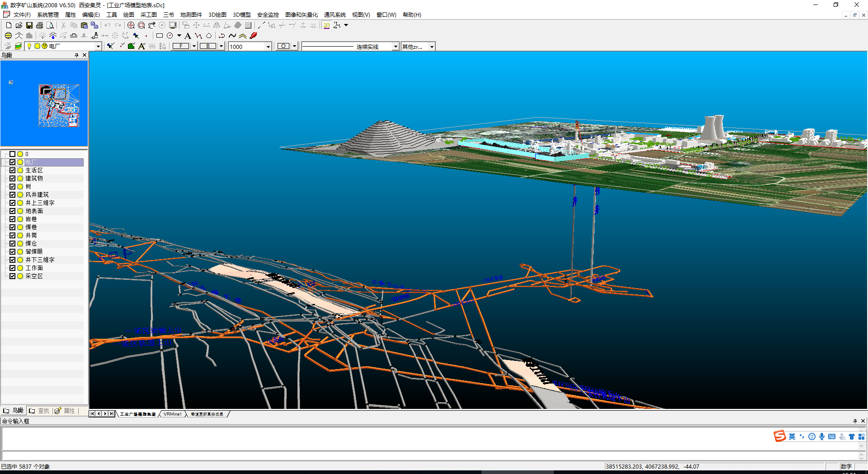Click the bird's-eye overview map thumbnail
The image size is (868, 474).
click(59, 105)
